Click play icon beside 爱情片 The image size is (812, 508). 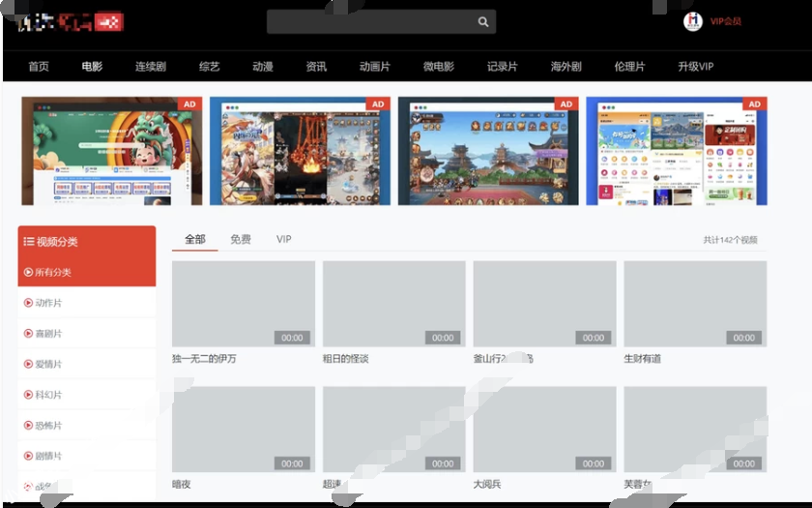[x=28, y=365]
